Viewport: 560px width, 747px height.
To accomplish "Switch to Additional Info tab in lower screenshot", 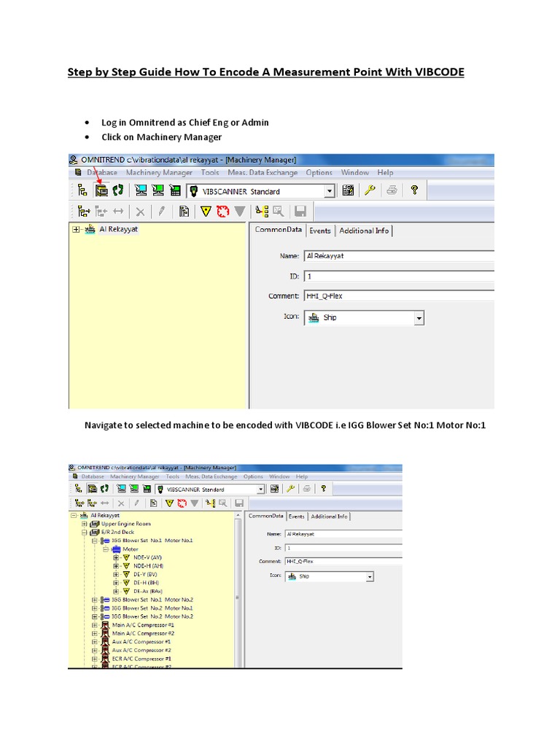I will click(329, 516).
